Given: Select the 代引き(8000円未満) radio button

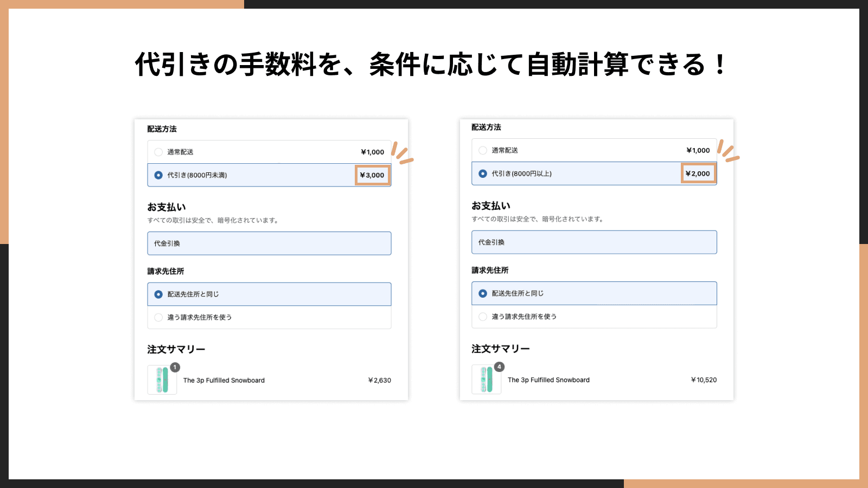Looking at the screenshot, I should (158, 175).
